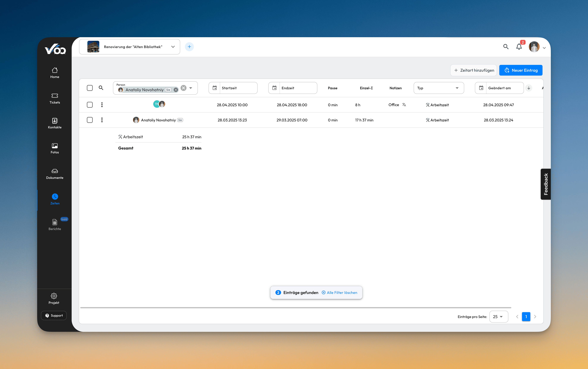Check the 28.04.2025 10:00 entry checkbox
This screenshot has height=369, width=588.
90,105
